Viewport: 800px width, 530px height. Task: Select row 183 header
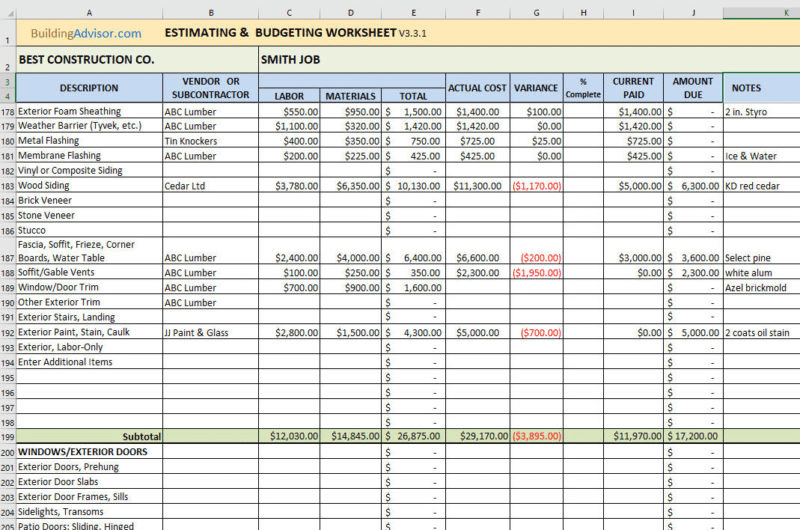coord(8,186)
